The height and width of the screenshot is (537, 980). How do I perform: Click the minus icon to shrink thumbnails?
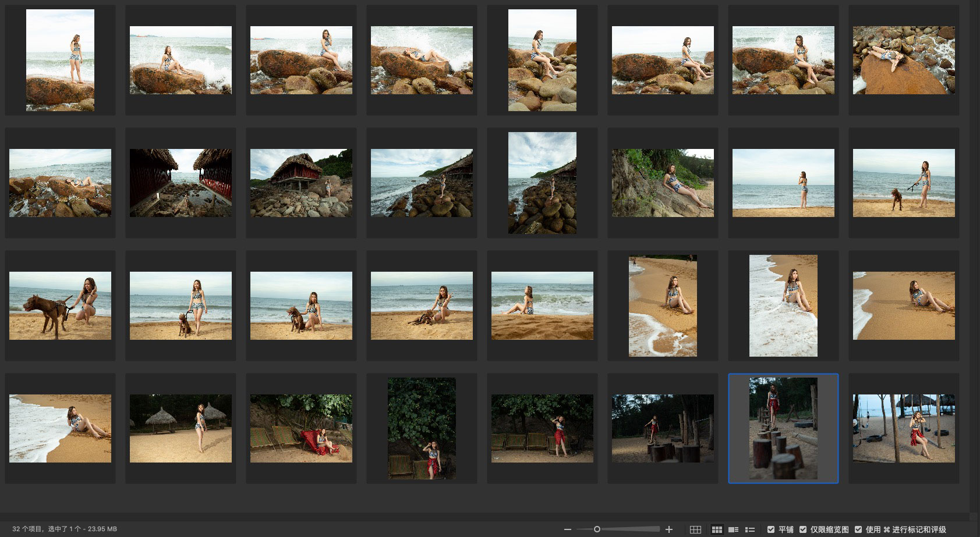(x=567, y=529)
